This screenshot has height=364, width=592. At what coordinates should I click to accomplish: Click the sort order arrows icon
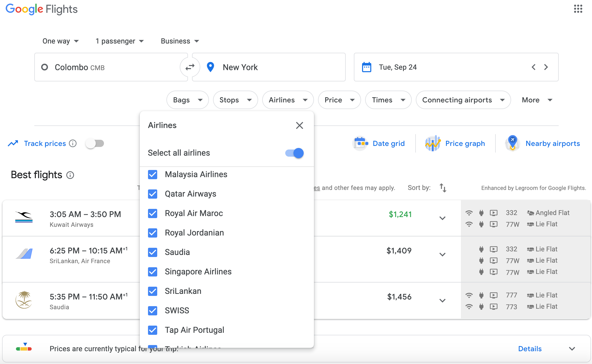pyautogui.click(x=443, y=188)
